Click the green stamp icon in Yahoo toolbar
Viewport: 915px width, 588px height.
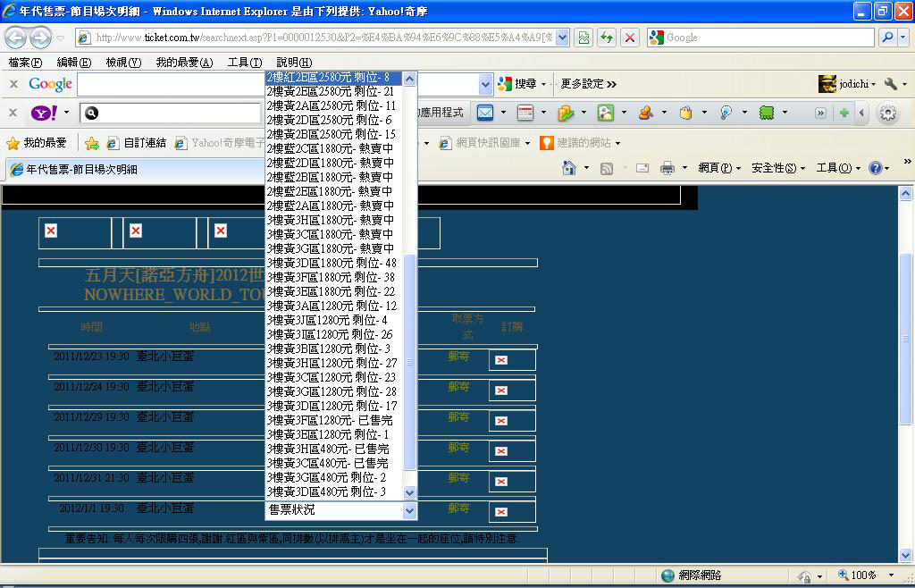(766, 113)
